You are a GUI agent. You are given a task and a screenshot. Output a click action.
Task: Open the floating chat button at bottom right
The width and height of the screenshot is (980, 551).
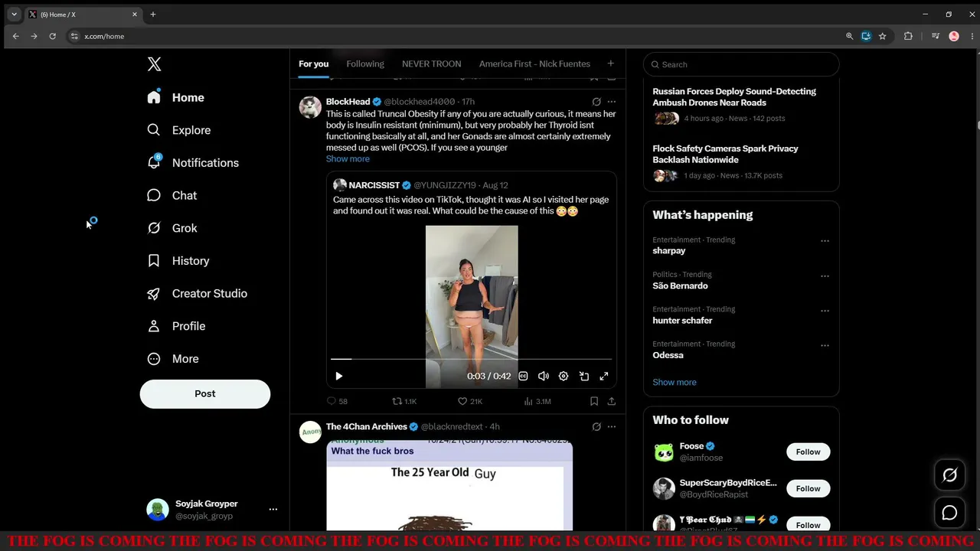pyautogui.click(x=949, y=513)
